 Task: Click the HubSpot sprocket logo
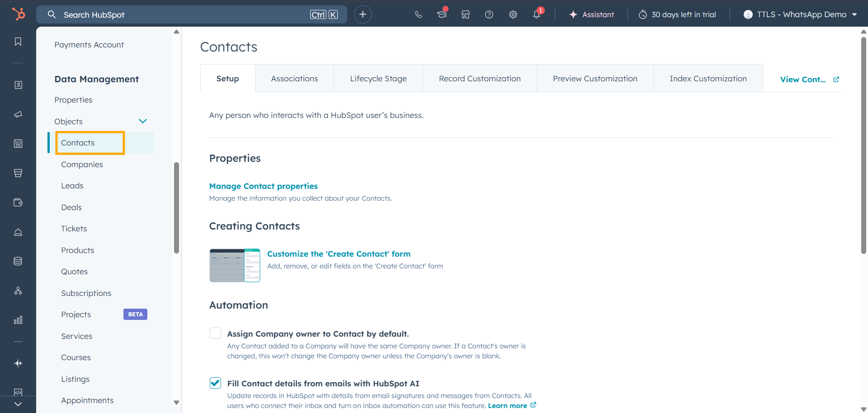click(19, 14)
